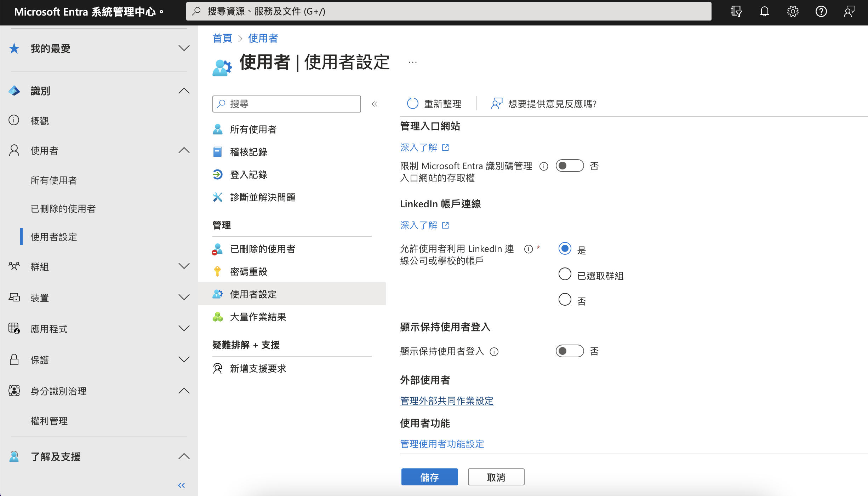Select 使用者設定 in blade menu
Image resolution: width=868 pixels, height=496 pixels.
tap(292, 294)
